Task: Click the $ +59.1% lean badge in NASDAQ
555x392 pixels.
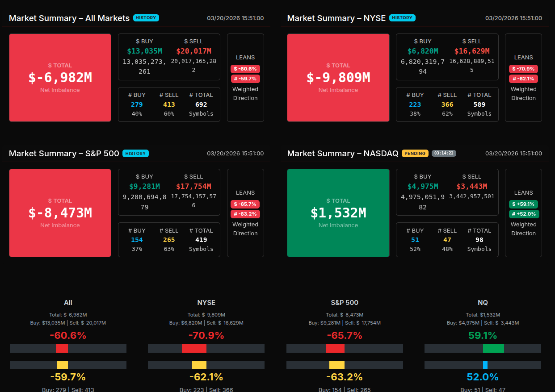Action: [x=523, y=204]
